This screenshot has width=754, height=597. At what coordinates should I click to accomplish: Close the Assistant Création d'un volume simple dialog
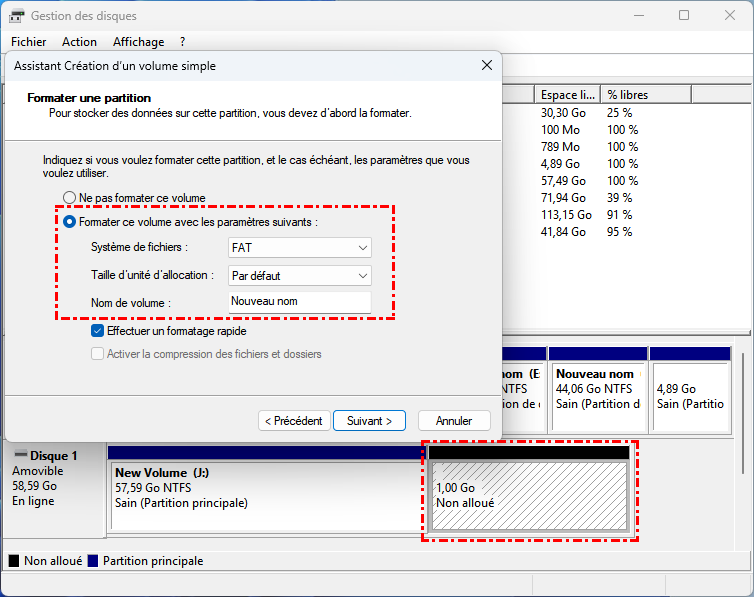coord(487,66)
